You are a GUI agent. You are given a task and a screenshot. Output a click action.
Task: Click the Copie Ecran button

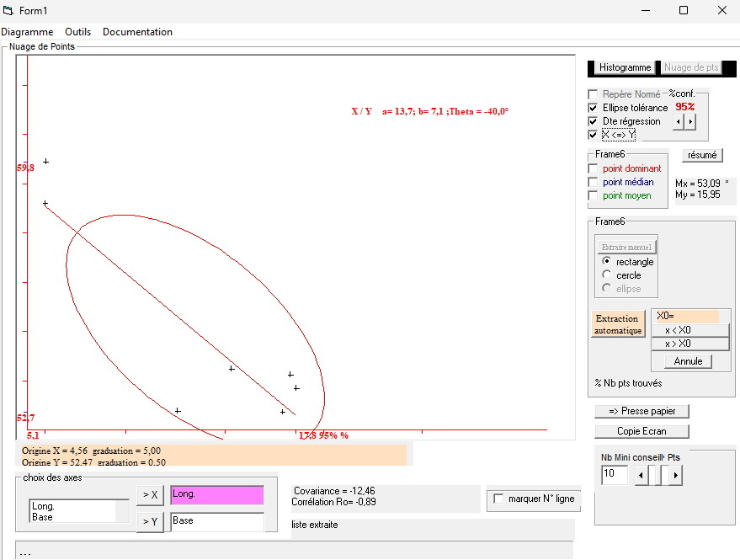[x=642, y=431]
